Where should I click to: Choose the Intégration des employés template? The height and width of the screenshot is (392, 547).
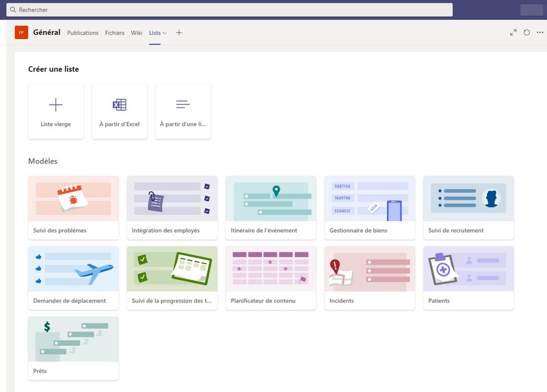(172, 207)
